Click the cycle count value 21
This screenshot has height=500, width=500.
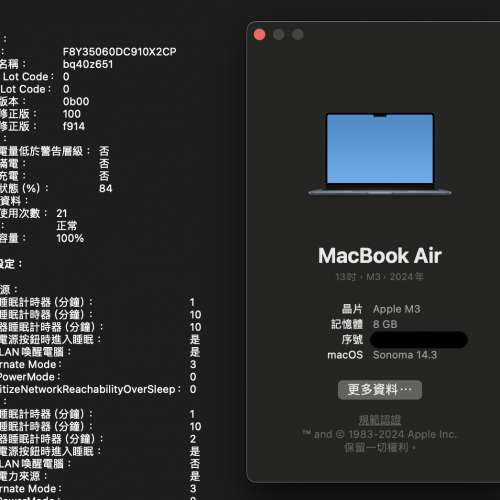[x=62, y=213]
